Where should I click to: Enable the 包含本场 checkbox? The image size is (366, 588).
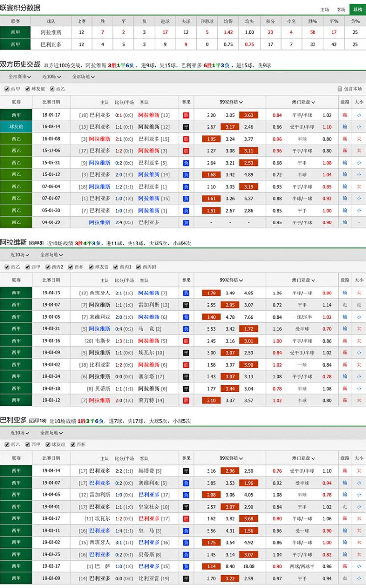point(340,89)
